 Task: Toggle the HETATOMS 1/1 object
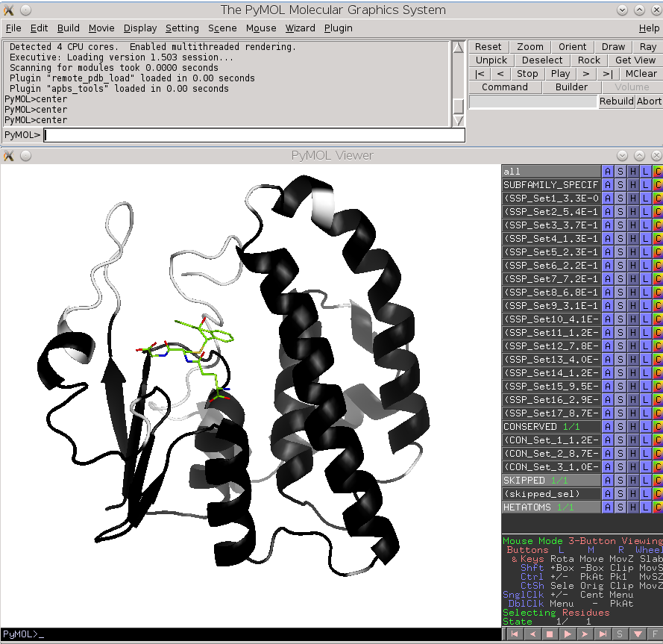click(551, 507)
